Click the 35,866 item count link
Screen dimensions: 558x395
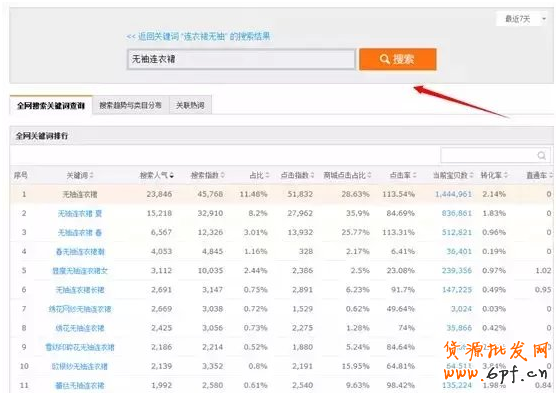[x=459, y=328]
